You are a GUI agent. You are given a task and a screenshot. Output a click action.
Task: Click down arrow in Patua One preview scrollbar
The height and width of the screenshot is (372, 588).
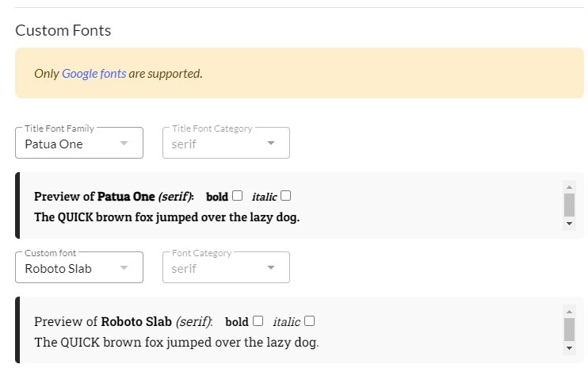coord(569,224)
